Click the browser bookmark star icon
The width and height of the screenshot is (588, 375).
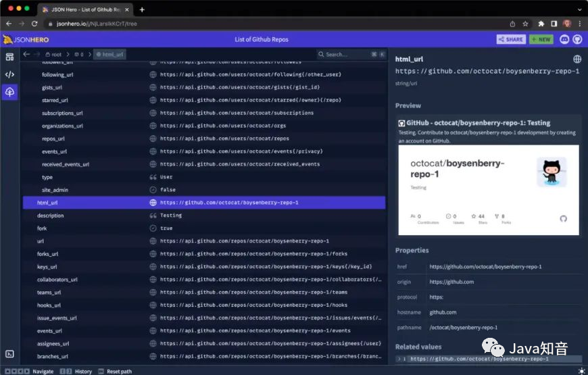(525, 24)
